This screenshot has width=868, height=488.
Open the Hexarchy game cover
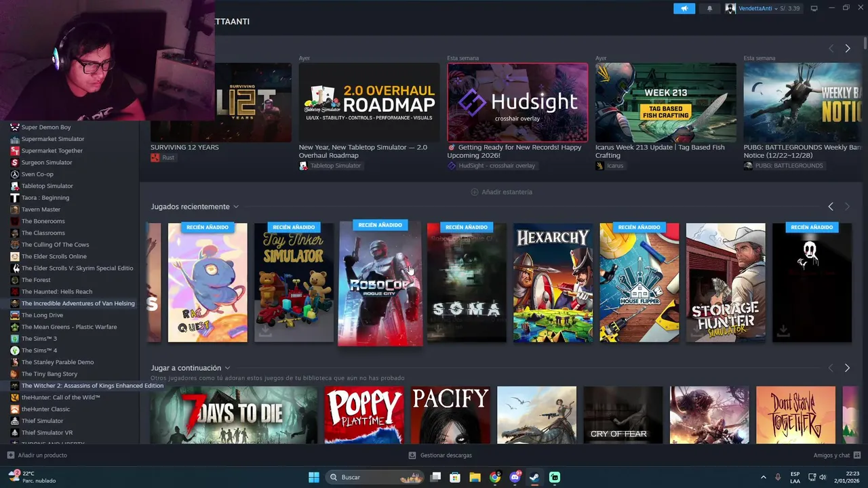tap(553, 283)
